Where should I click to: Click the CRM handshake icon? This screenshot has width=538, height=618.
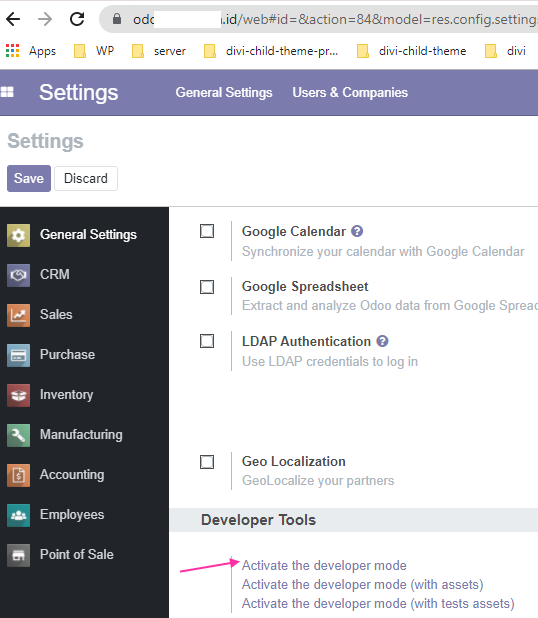tap(18, 275)
